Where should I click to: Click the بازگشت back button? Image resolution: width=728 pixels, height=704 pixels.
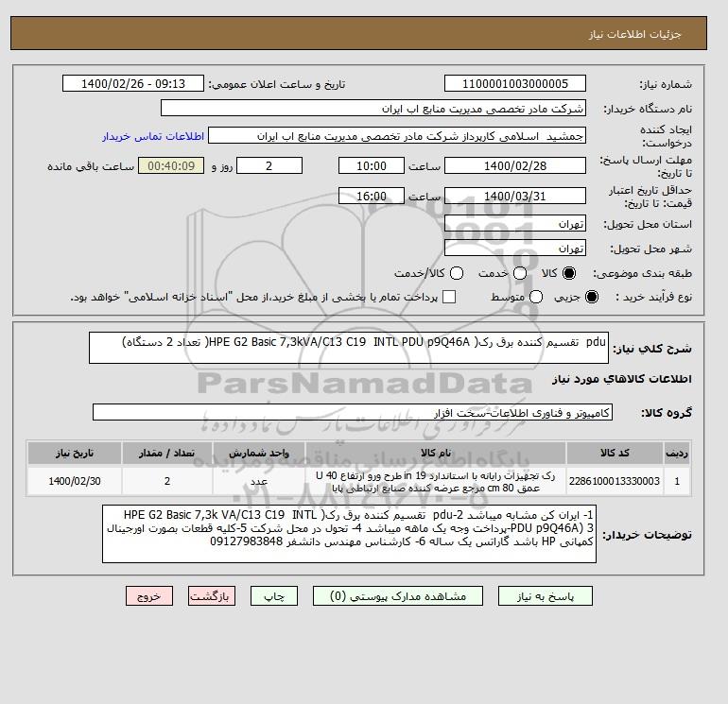pos(212,596)
